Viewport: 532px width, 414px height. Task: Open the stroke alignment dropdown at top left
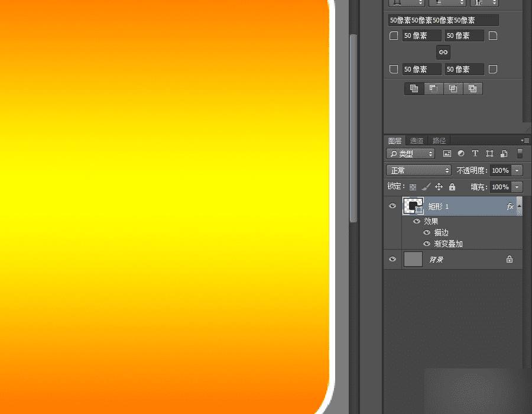[x=407, y=3]
